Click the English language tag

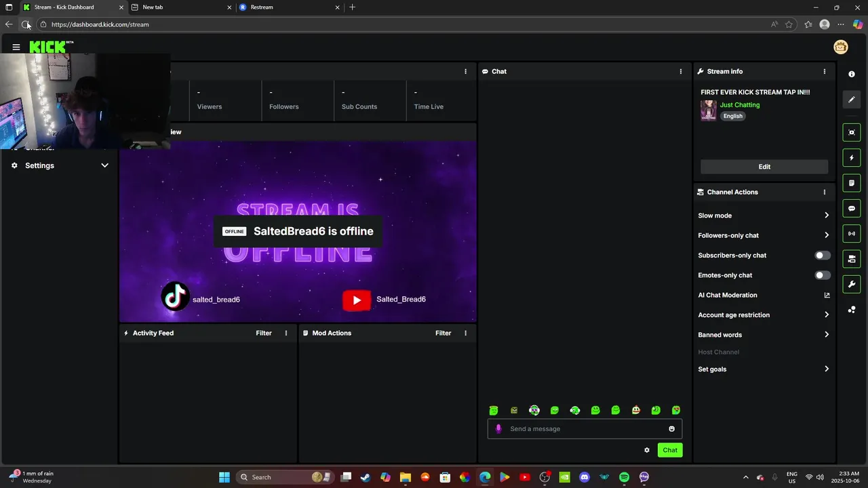click(733, 116)
